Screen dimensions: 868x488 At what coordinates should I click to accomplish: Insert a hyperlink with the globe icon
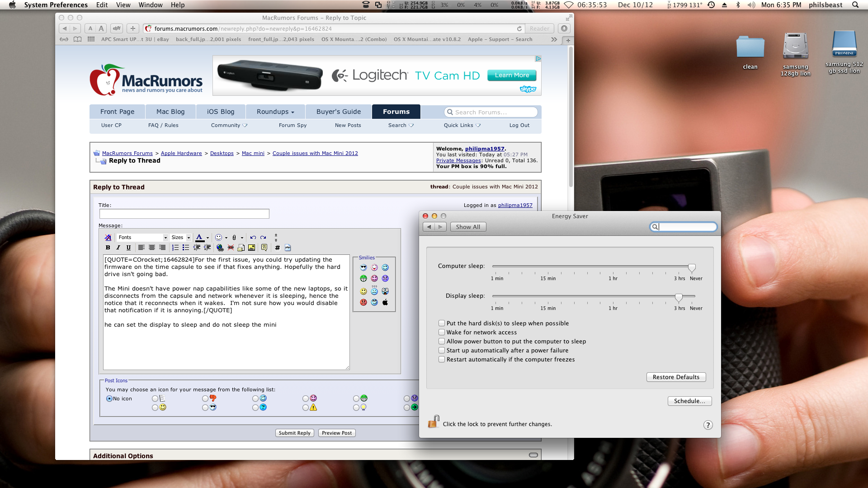(x=220, y=248)
